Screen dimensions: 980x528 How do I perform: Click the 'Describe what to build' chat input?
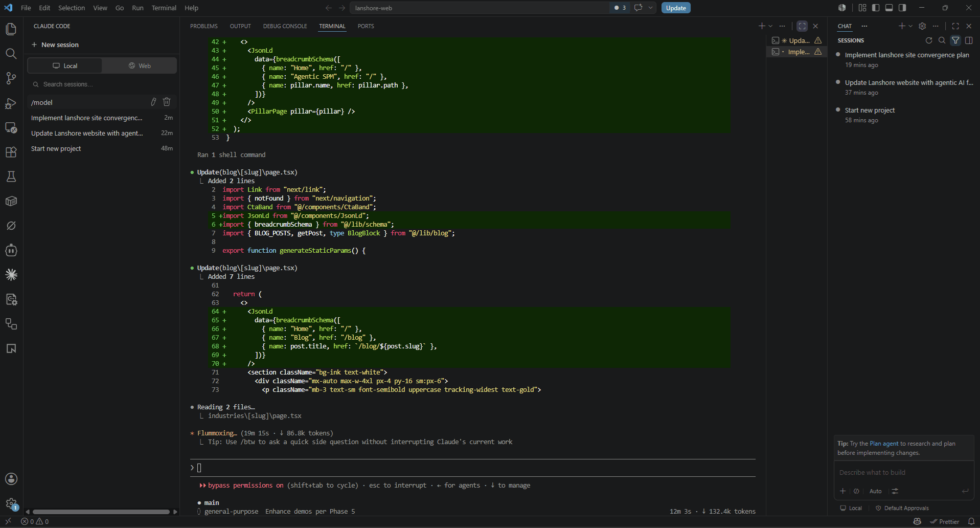(903, 472)
